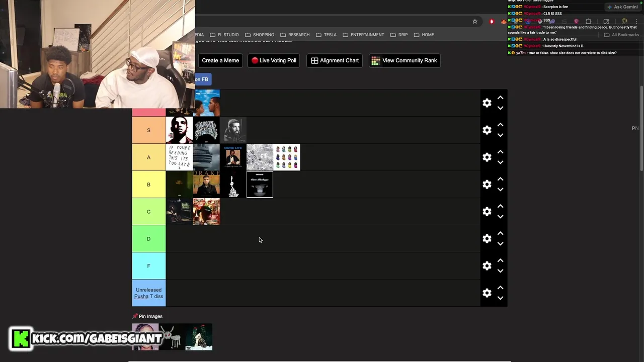The width and height of the screenshot is (644, 362).
Task: Move D tier row down
Action: tap(500, 244)
